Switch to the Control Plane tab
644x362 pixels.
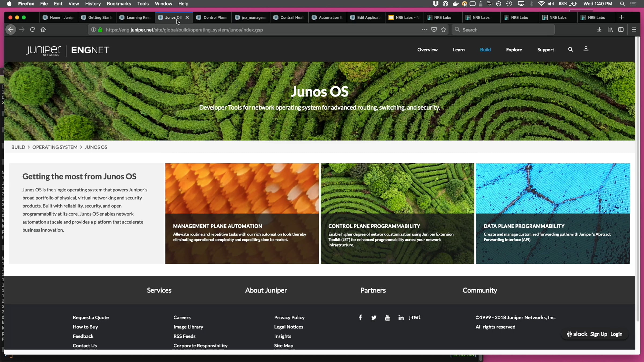212,17
